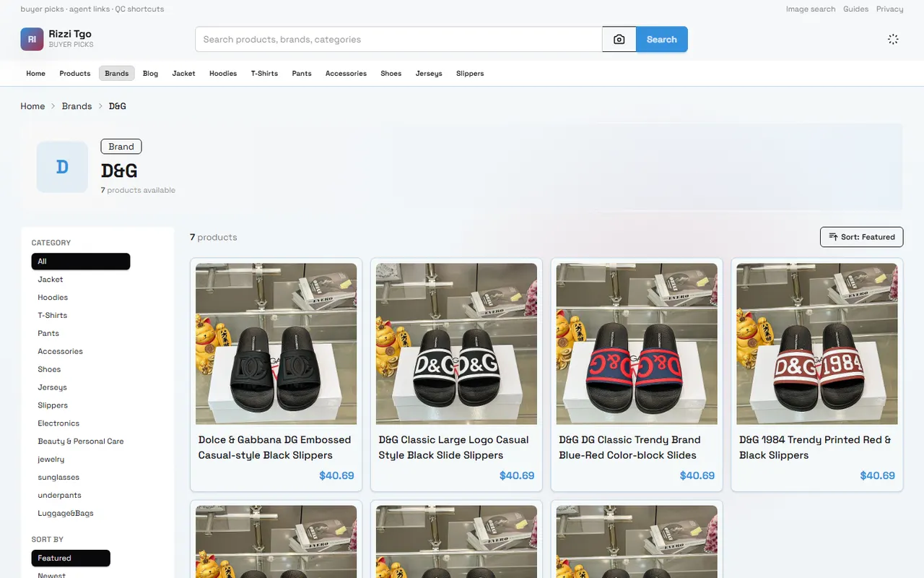Click the Rizzi Tgo RI logo icon
The height and width of the screenshot is (578, 924).
[32, 39]
